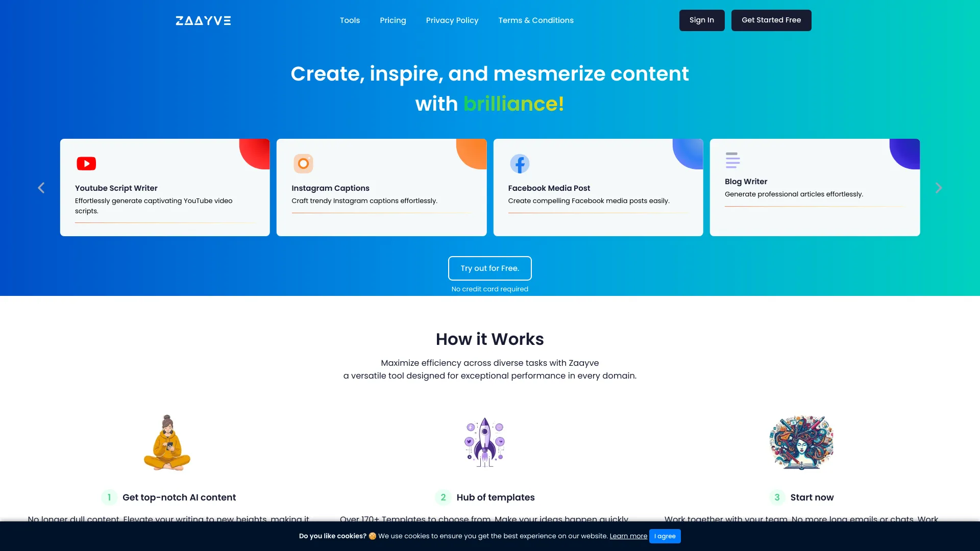Scroll down to How it Works section
This screenshot has width=980, height=551.
[490, 339]
